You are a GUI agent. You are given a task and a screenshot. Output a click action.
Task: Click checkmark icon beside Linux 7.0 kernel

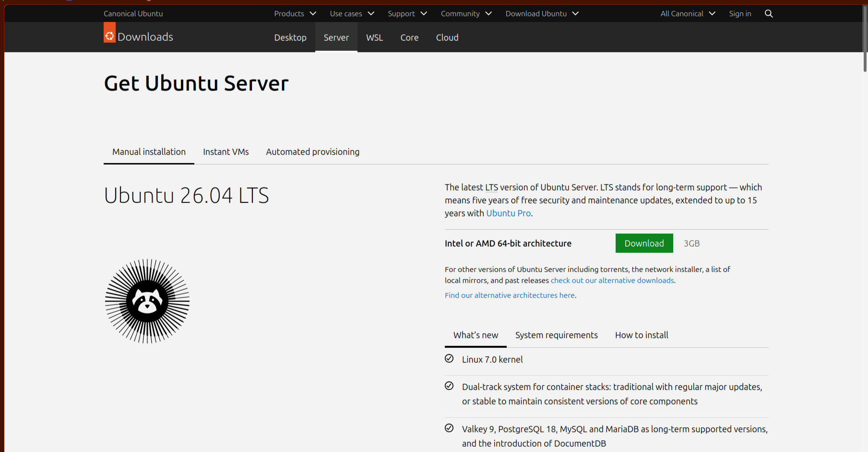[x=449, y=358]
